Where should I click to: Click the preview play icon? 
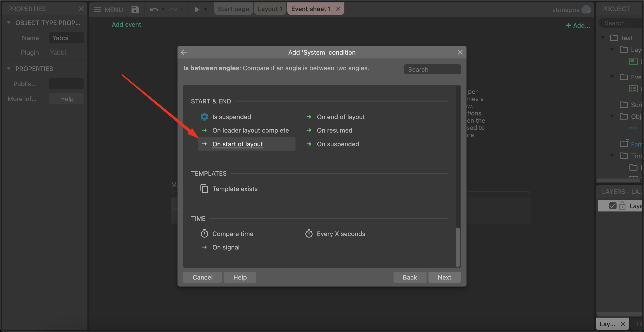(197, 9)
